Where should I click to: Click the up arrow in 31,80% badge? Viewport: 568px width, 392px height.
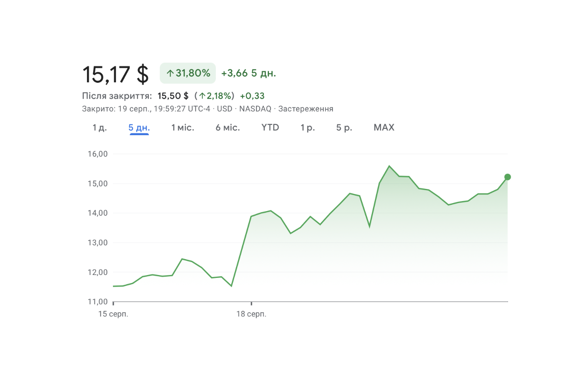pyautogui.click(x=170, y=74)
